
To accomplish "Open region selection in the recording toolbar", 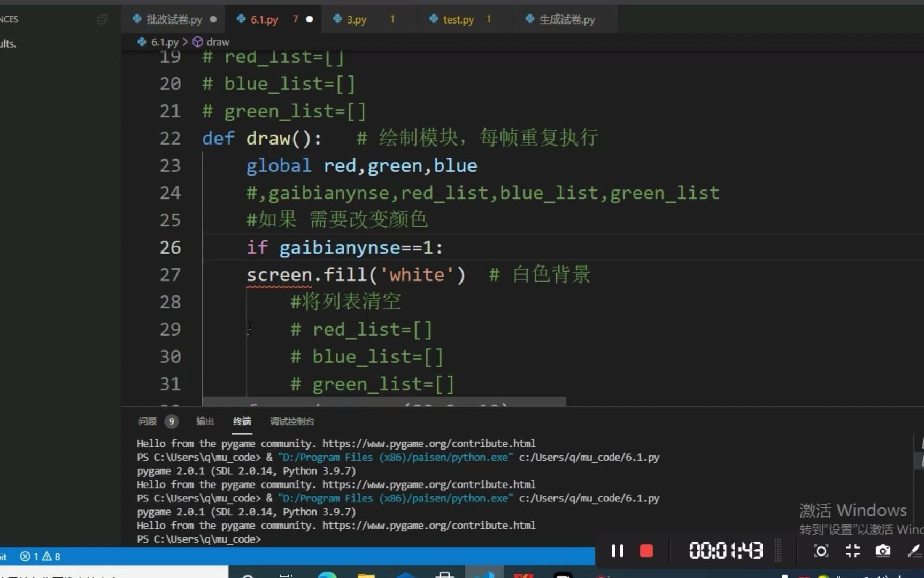I will coord(820,551).
